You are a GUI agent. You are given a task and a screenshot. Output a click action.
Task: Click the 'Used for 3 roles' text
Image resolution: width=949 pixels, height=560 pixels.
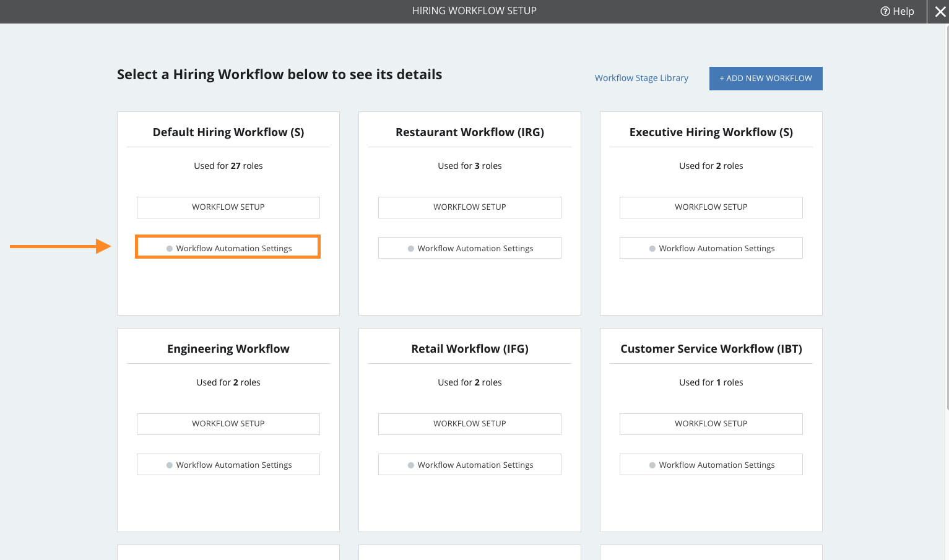pos(470,166)
